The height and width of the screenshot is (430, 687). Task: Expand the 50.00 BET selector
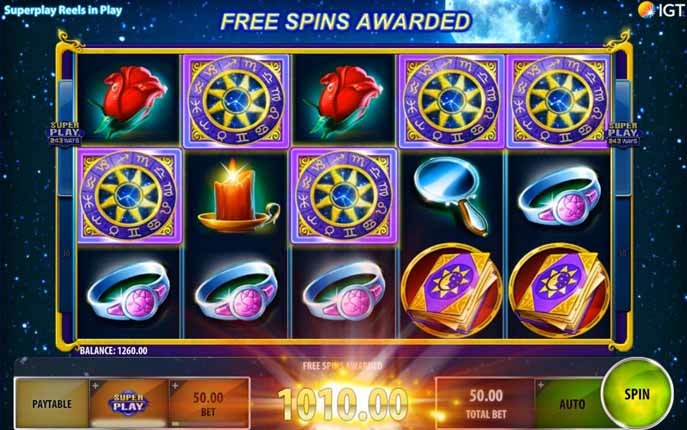(209, 404)
